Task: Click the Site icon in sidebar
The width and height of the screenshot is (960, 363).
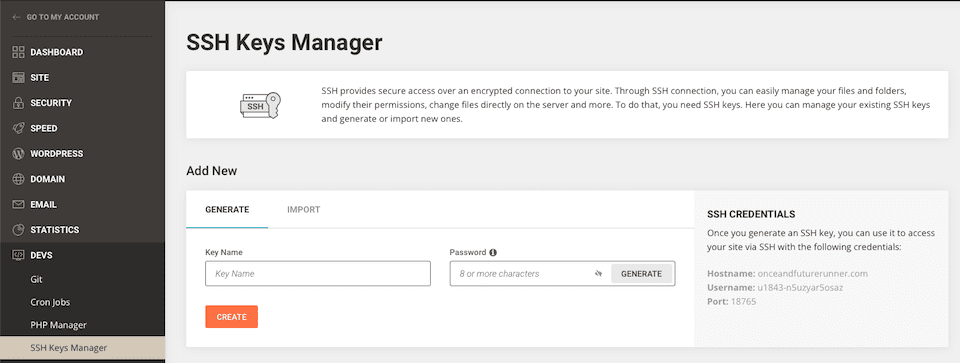Action: (18, 78)
